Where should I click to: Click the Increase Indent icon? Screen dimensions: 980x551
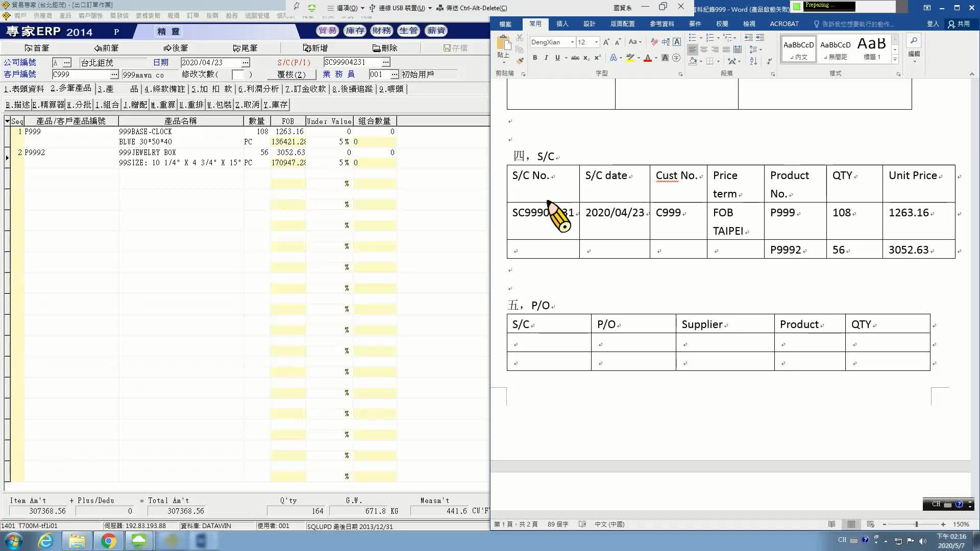[x=760, y=38]
